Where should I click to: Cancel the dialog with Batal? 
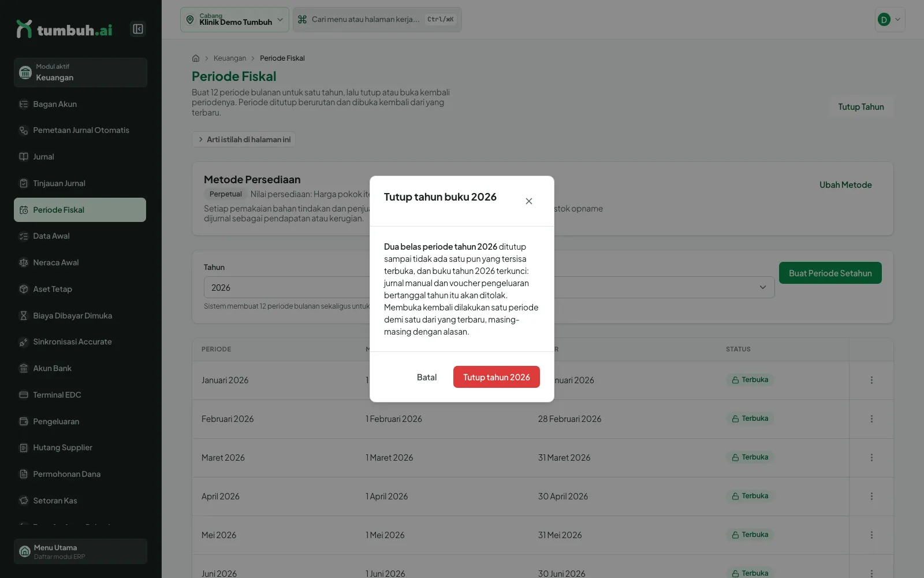[427, 377]
